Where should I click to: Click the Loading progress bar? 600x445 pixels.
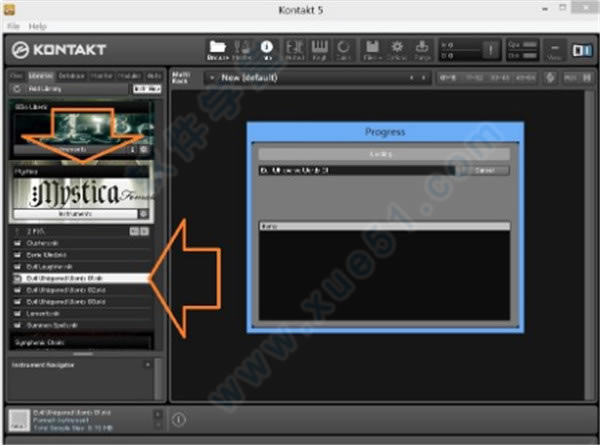click(x=384, y=154)
